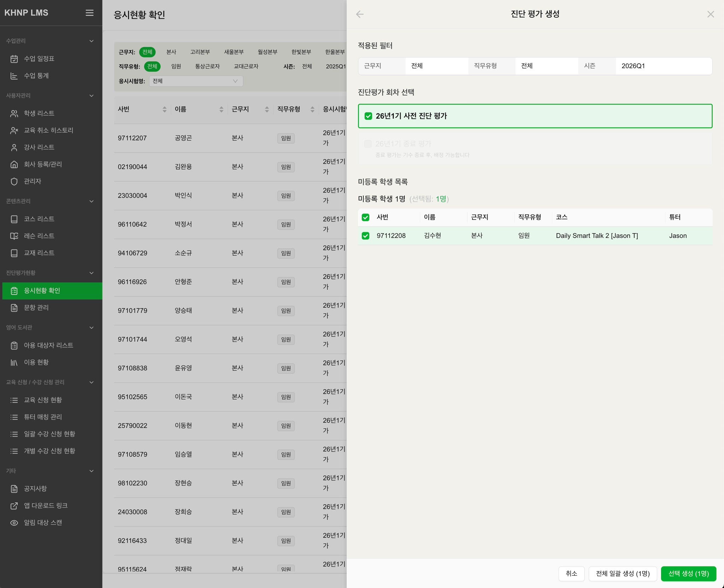This screenshot has height=588, width=724.
Task: Open the 응시시험명 전체 dropdown
Action: 196,81
